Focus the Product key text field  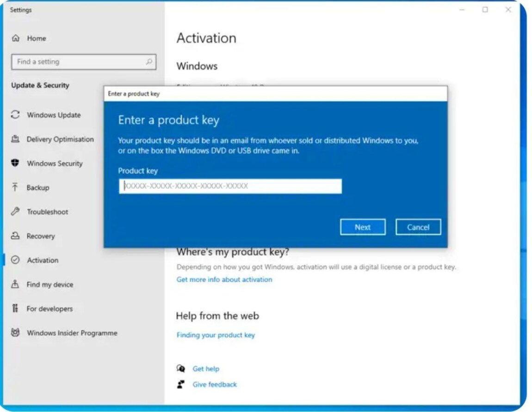click(230, 186)
